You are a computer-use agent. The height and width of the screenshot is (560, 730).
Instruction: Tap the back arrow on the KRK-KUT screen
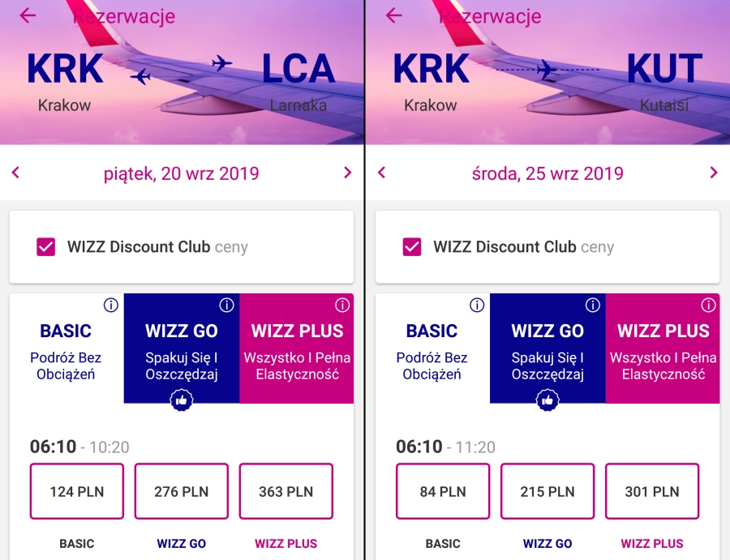pos(394,16)
